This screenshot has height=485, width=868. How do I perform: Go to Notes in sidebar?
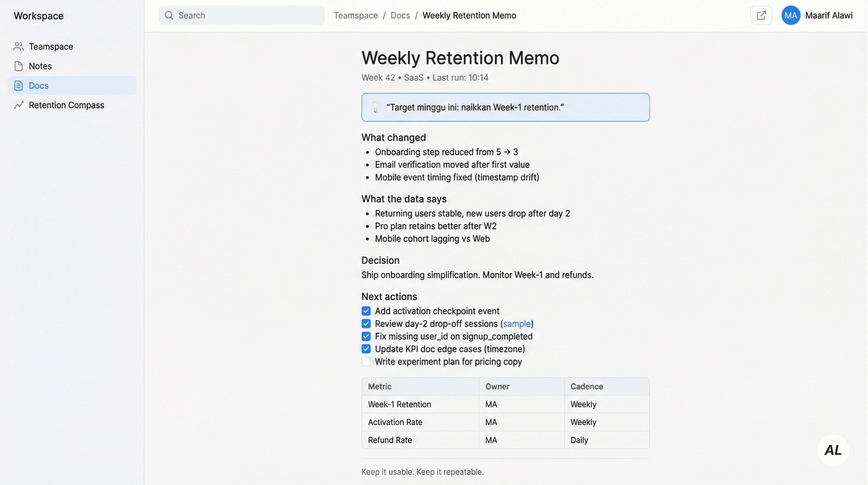click(x=40, y=66)
